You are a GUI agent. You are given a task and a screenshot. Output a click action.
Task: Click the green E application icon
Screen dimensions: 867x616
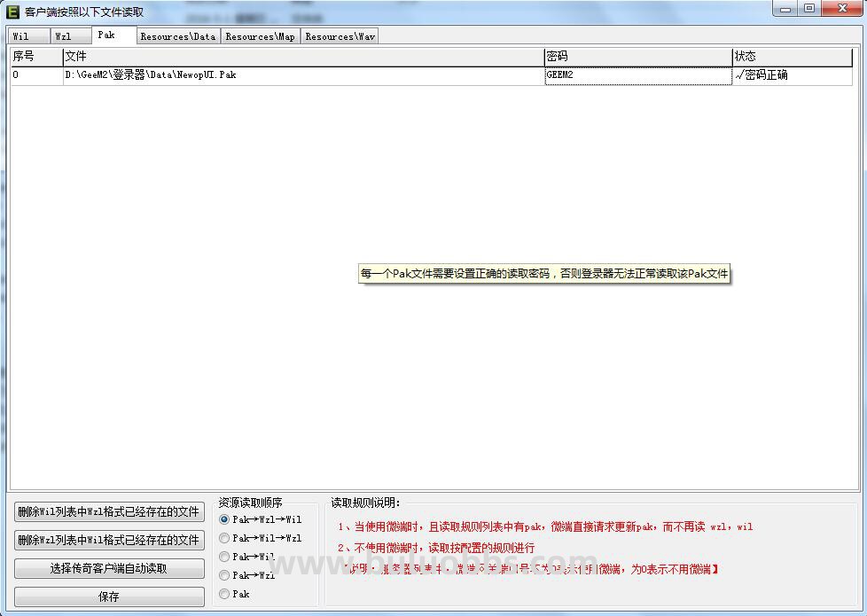[12, 11]
